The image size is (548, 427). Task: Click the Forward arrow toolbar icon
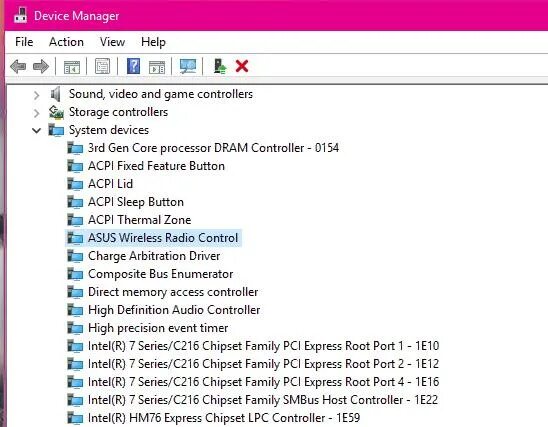click(41, 66)
